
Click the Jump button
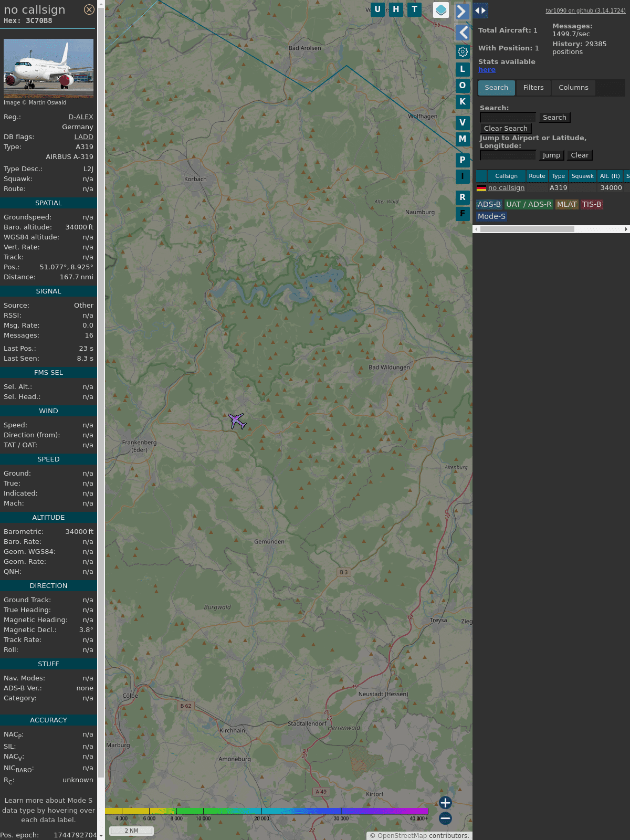(551, 155)
